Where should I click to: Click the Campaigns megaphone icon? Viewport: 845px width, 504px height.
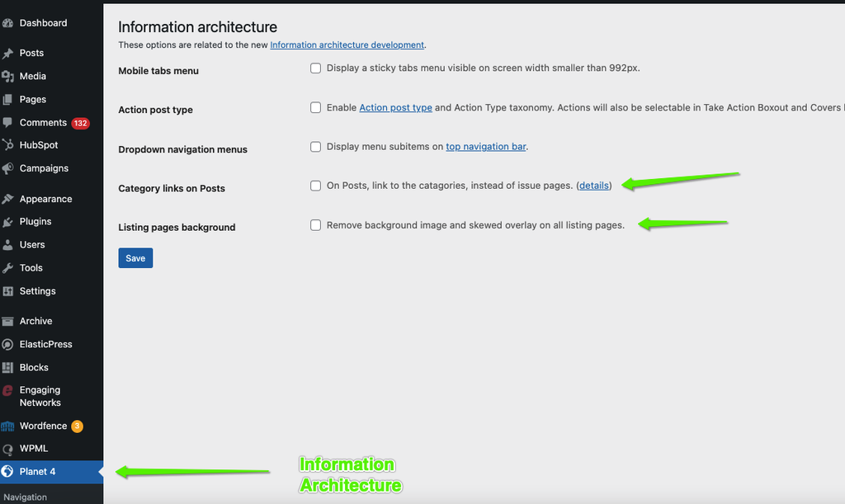pyautogui.click(x=7, y=168)
